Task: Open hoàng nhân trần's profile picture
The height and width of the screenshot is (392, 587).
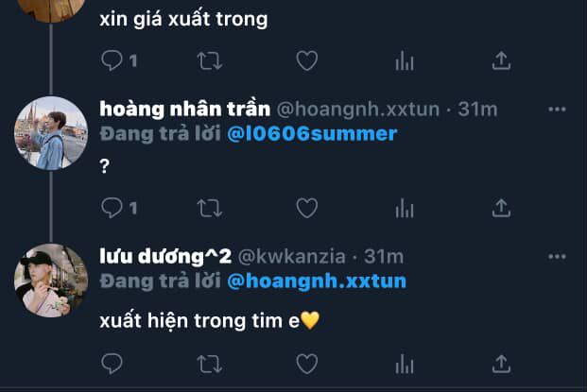Action: point(51,133)
